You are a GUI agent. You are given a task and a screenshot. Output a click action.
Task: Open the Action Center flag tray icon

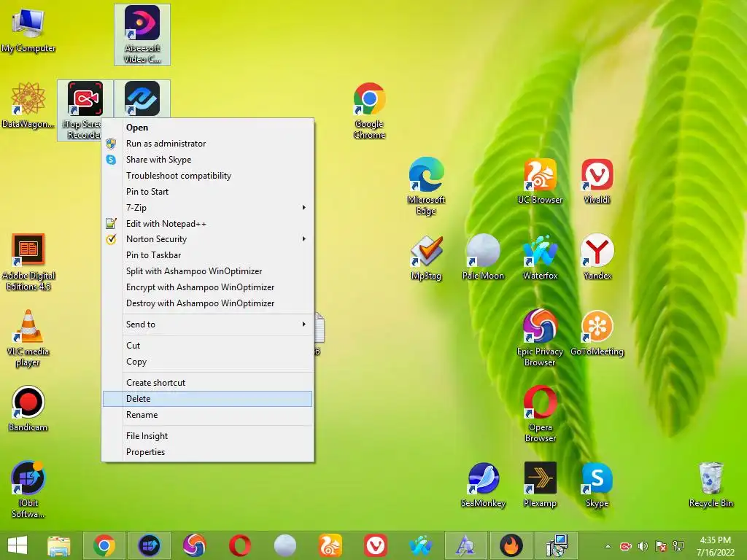click(661, 546)
